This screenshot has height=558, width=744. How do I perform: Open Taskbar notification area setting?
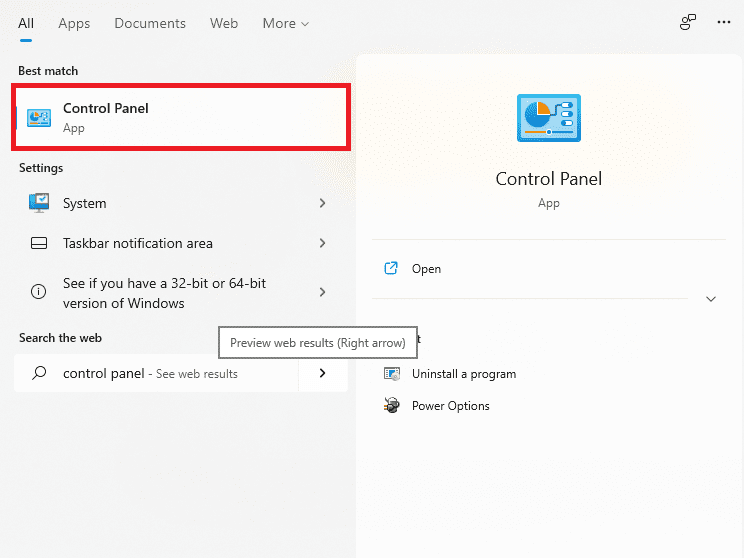coord(181,243)
